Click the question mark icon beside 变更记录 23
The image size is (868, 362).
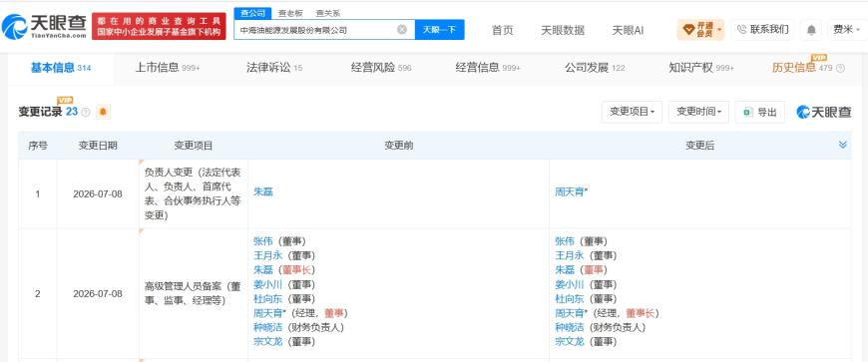click(86, 113)
